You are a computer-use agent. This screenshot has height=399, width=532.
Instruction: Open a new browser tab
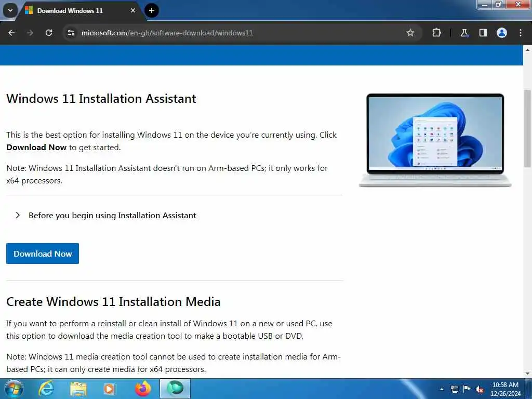coord(152,10)
